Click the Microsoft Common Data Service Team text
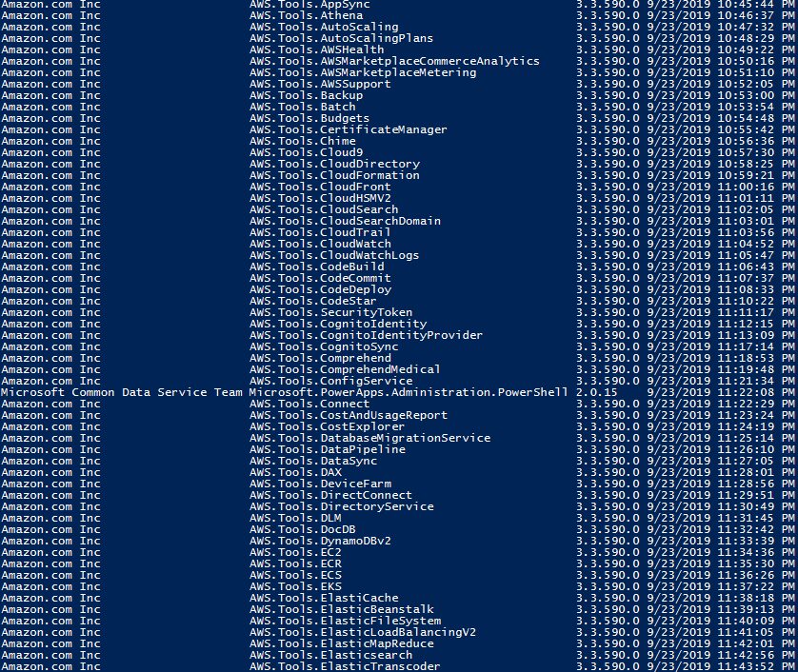 tap(122, 392)
